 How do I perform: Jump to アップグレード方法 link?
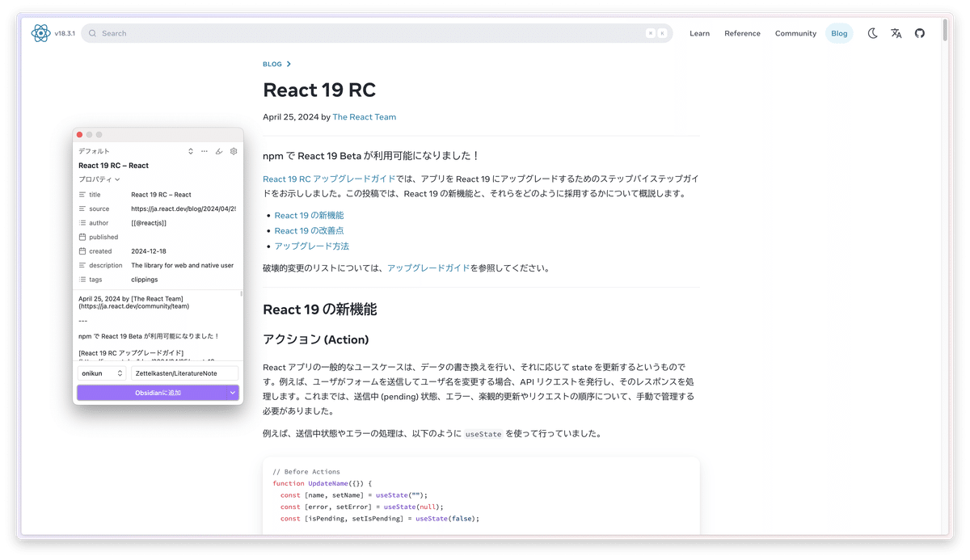pos(311,246)
